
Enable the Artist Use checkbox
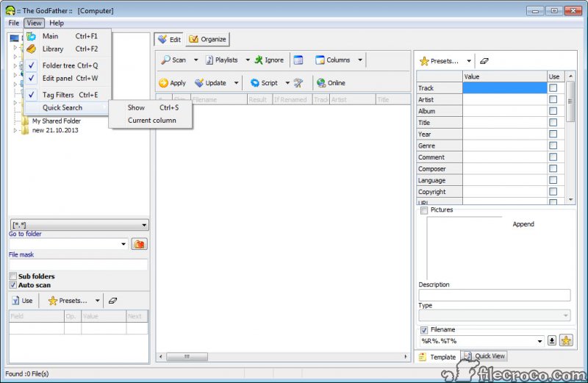click(x=553, y=99)
